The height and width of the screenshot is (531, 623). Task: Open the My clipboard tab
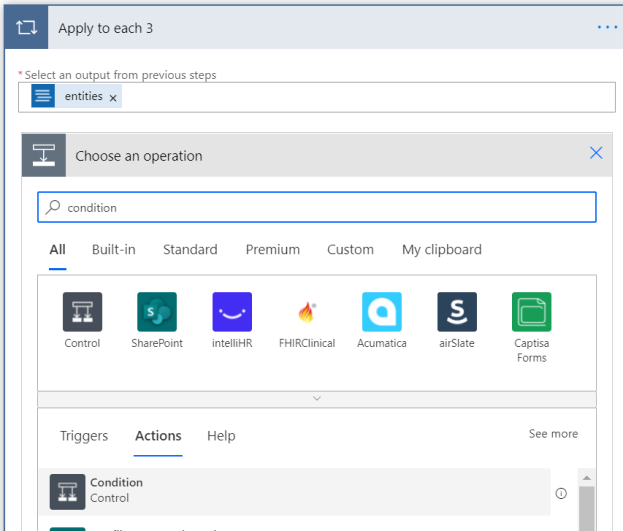point(441,250)
